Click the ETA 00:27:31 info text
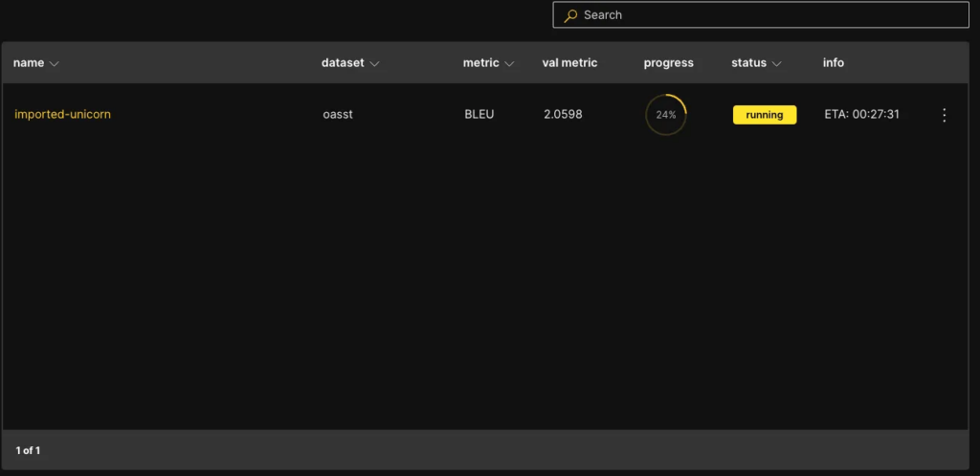980x476 pixels. (x=861, y=115)
